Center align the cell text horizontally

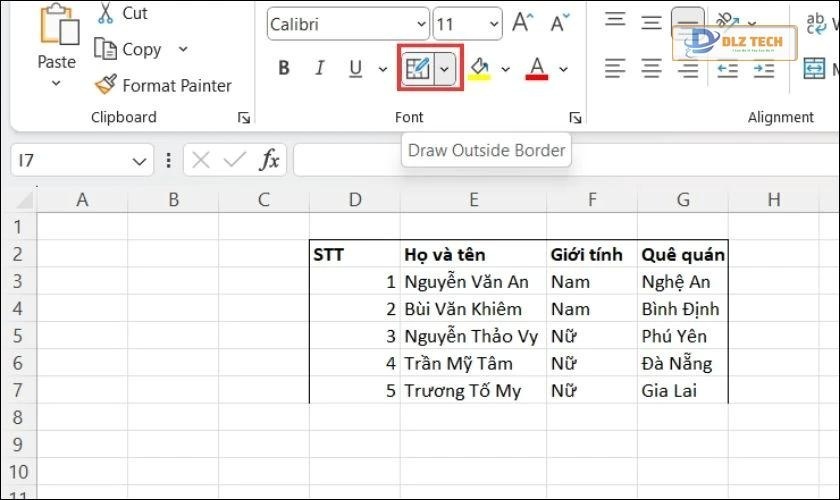coord(652,68)
